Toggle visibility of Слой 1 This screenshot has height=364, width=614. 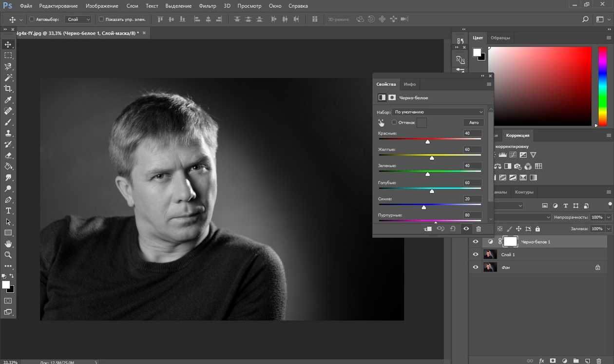[x=476, y=254]
